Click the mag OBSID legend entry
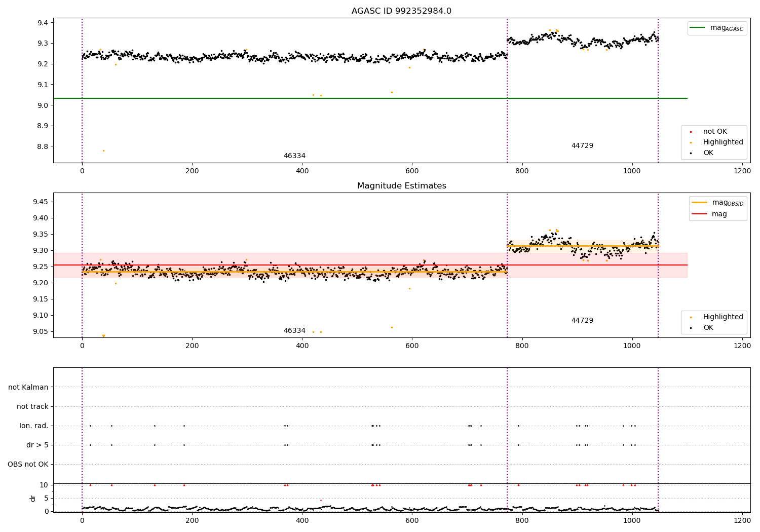This screenshot has width=760, height=532. pos(718,203)
